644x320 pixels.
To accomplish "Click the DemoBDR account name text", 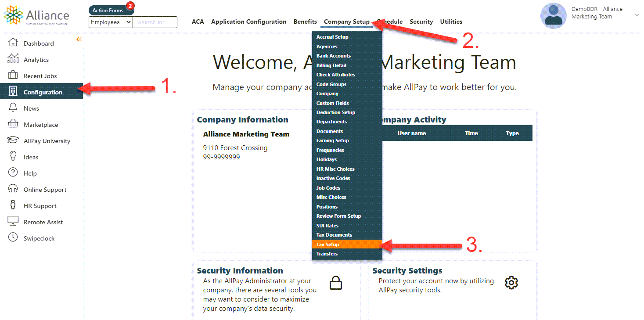I will [x=597, y=13].
